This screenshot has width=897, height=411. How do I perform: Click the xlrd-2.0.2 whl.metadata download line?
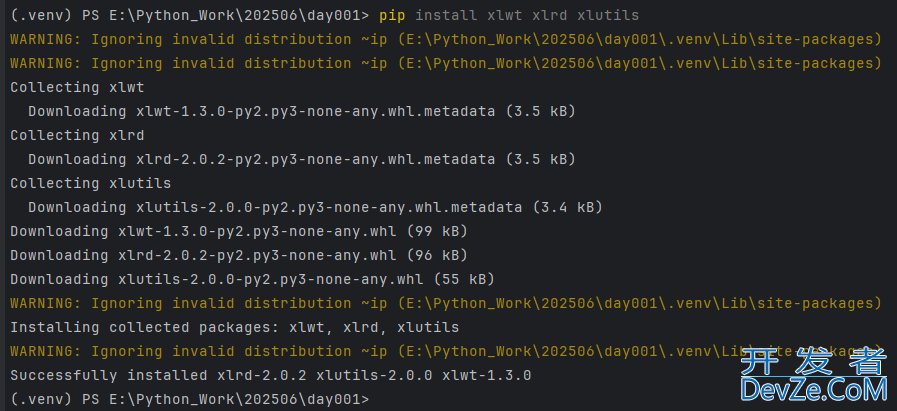(x=300, y=159)
